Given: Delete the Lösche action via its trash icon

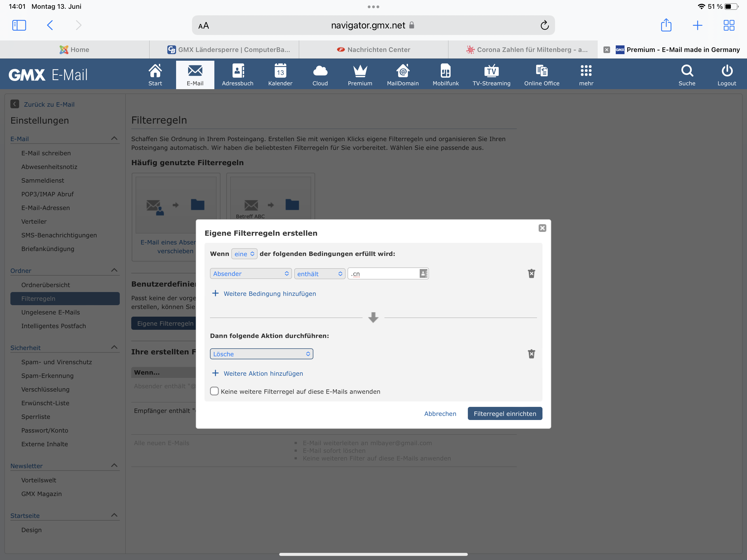Looking at the screenshot, I should click(x=531, y=354).
